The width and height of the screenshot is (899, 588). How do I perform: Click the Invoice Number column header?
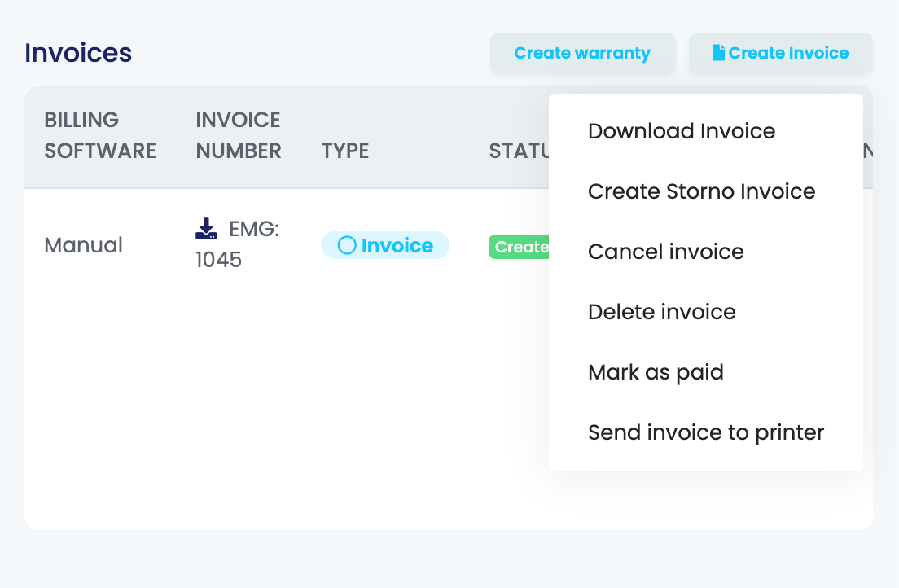click(239, 135)
